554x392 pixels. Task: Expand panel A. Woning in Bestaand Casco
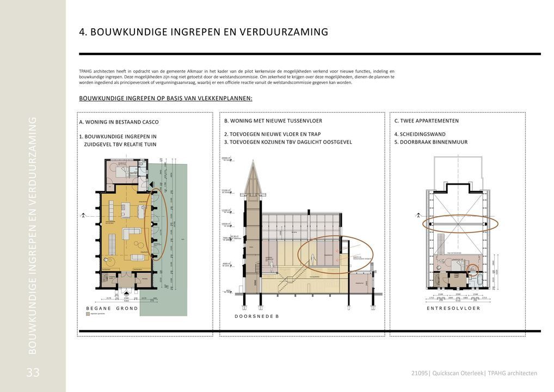(x=119, y=122)
